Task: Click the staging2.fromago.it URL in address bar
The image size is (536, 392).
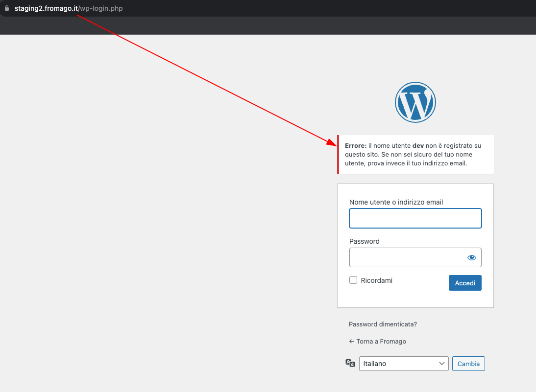Action: 69,8
